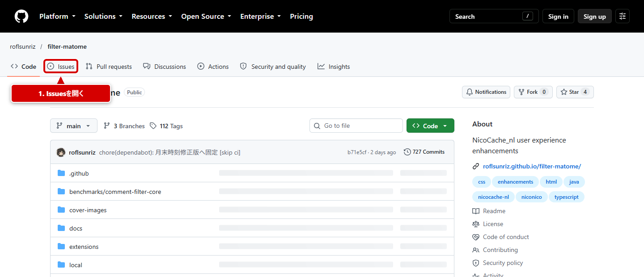
Task: Click the nicocache-nl topic tag
Action: click(493, 197)
